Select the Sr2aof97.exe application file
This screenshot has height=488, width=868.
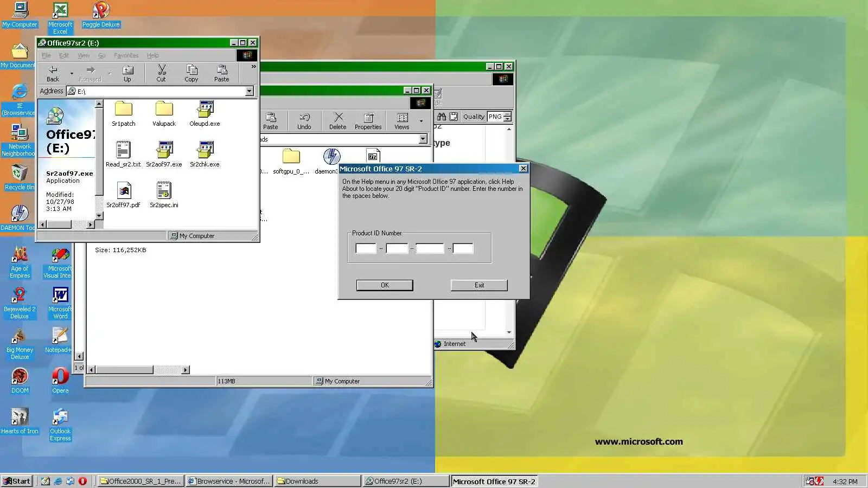click(164, 155)
